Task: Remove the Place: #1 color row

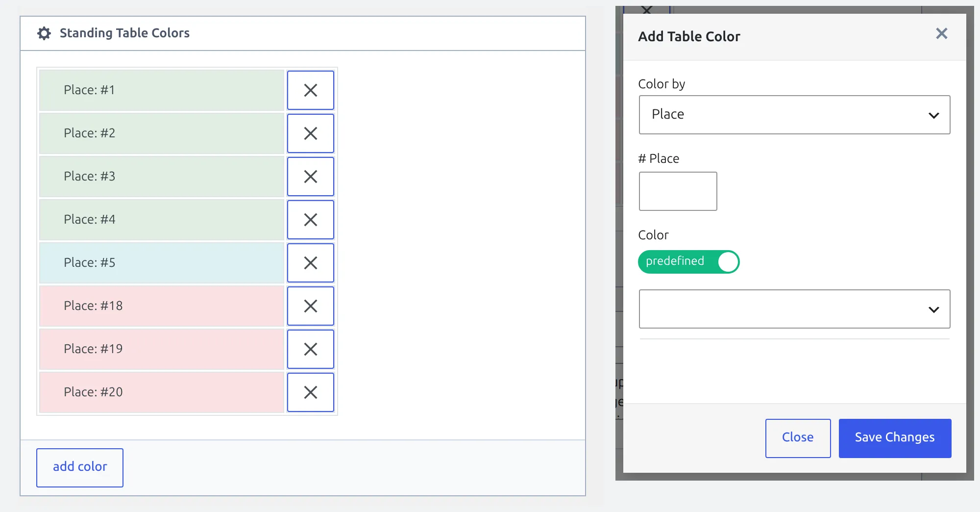Action: pos(311,90)
